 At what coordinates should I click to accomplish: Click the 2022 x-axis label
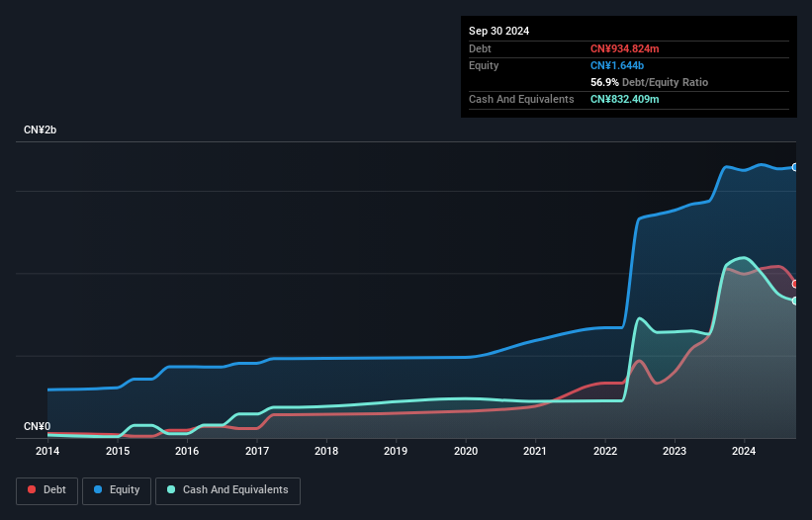pos(605,451)
